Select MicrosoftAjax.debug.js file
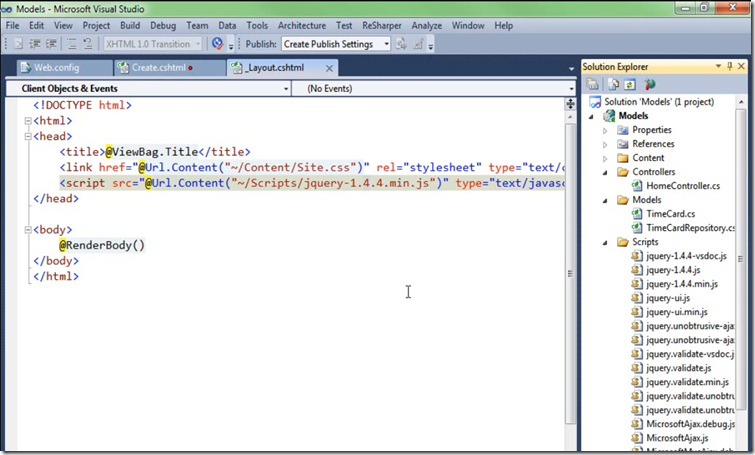Image resolution: width=755 pixels, height=455 pixels. click(690, 424)
